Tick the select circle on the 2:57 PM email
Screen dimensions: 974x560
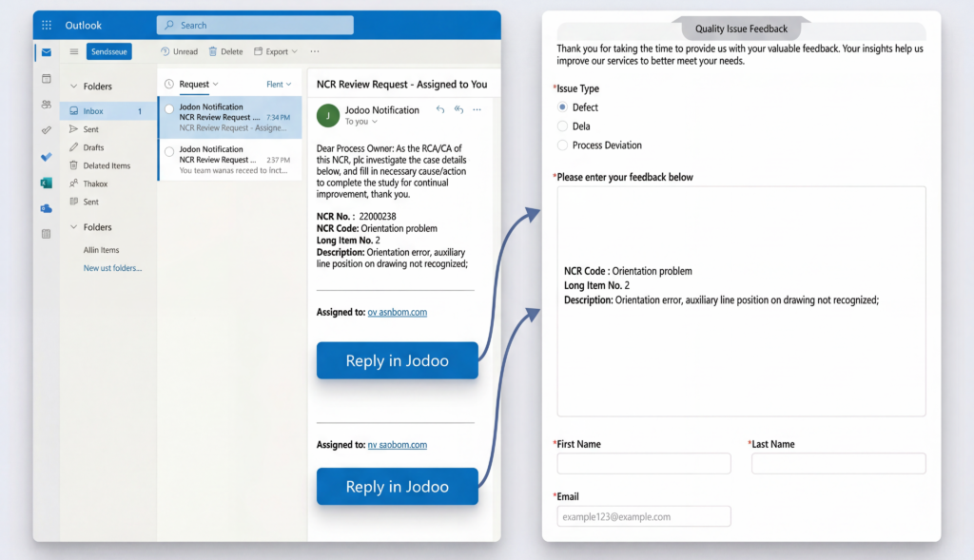[169, 152]
